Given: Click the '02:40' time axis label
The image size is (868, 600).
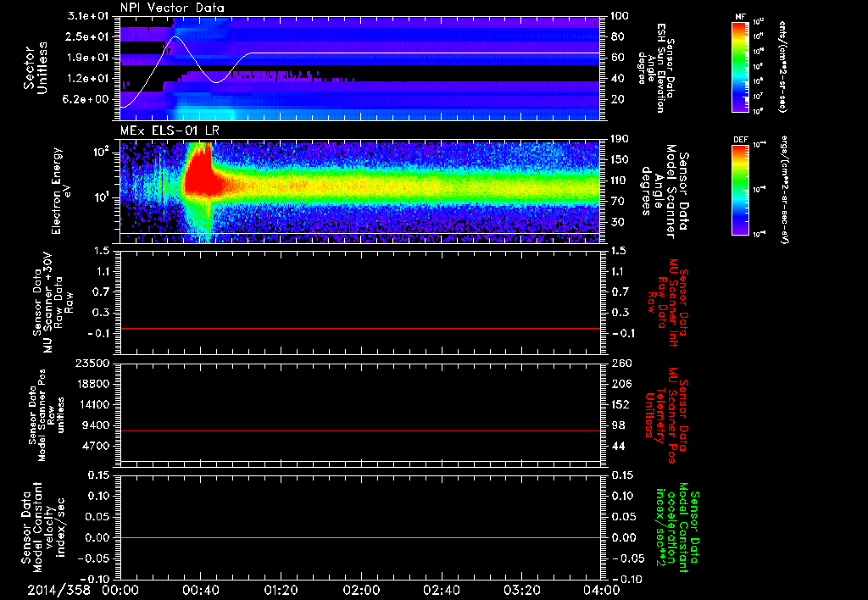Looking at the screenshot, I should 441,590.
